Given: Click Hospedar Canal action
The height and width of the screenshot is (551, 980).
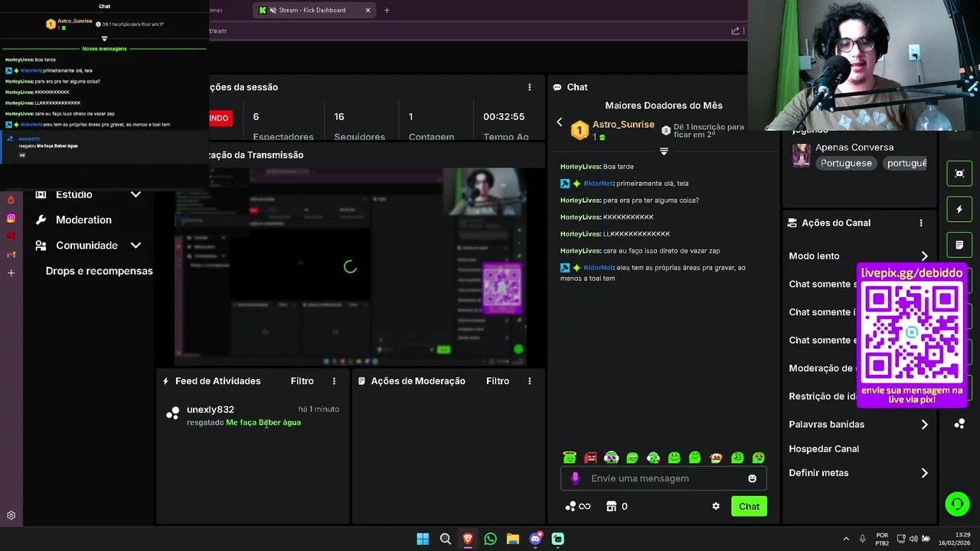Looking at the screenshot, I should (824, 448).
